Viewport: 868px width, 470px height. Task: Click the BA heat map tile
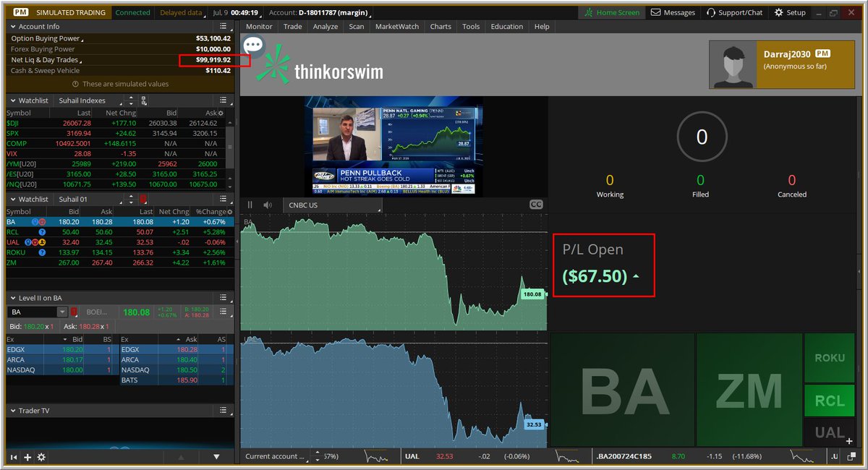coord(622,390)
